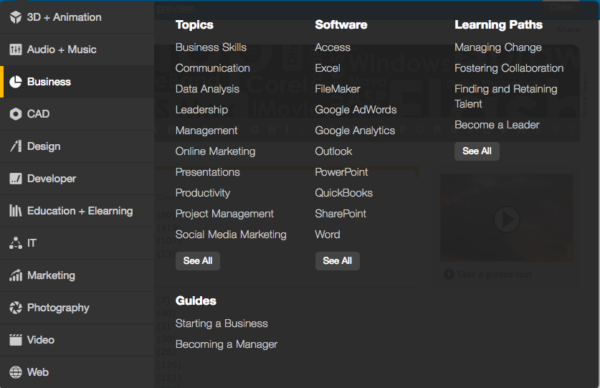Select the Video clapperboard icon
Screen dimensions: 600x388
(16, 340)
